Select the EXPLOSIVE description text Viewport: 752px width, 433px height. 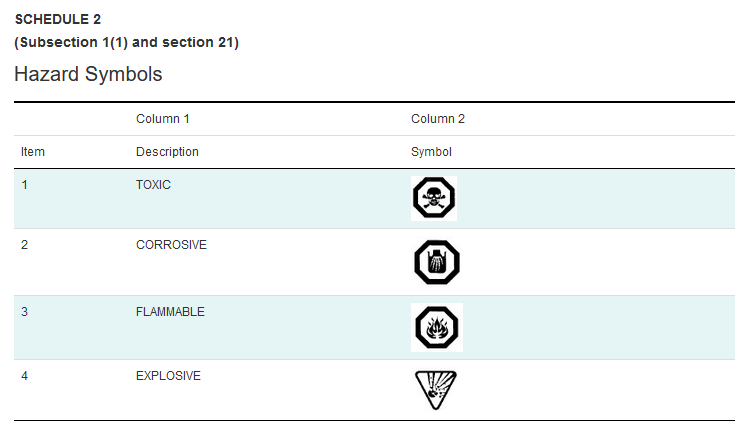[x=168, y=376]
